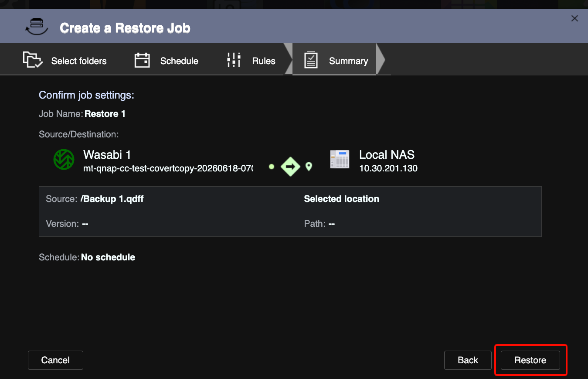Click the Path value field
The height and width of the screenshot is (379, 588).
pos(332,224)
